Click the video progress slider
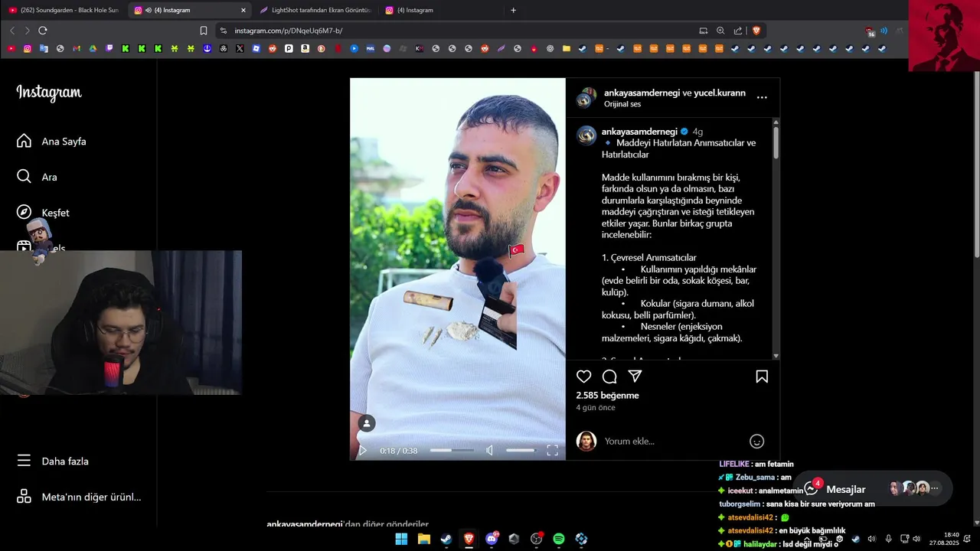980x551 pixels. click(x=452, y=451)
